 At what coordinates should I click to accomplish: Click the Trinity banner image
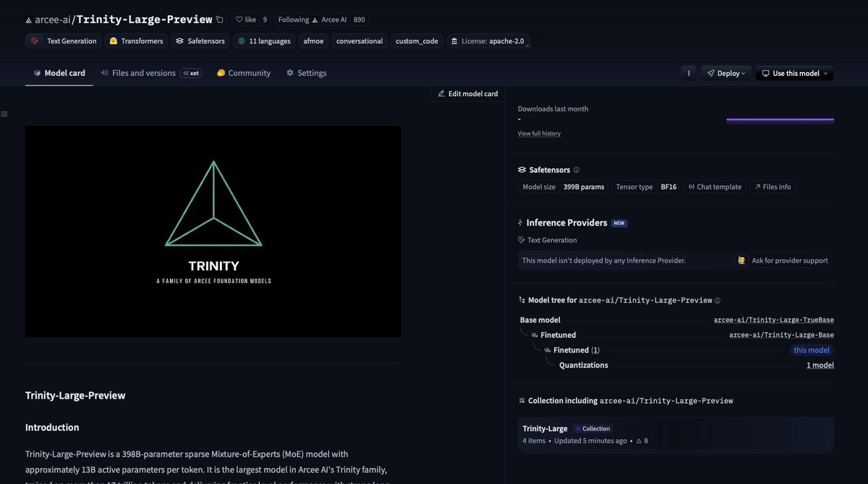(213, 232)
